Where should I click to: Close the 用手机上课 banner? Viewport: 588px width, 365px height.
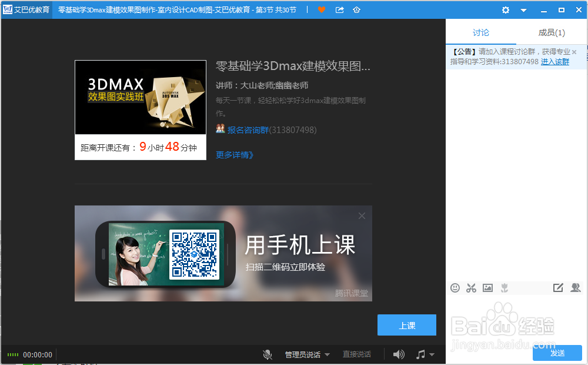[362, 216]
